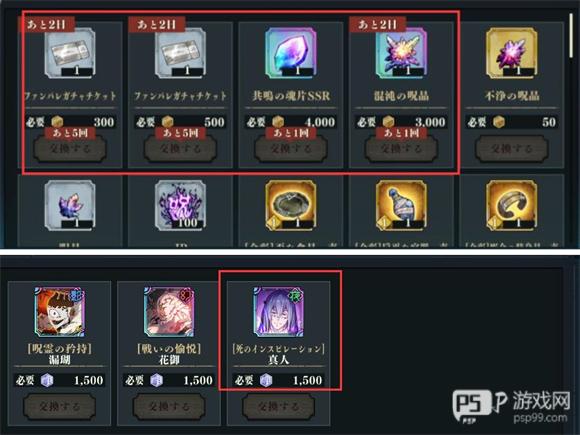
Task: Tap the 共鳴の魂片SSR crystal icon
Action: coord(290,53)
